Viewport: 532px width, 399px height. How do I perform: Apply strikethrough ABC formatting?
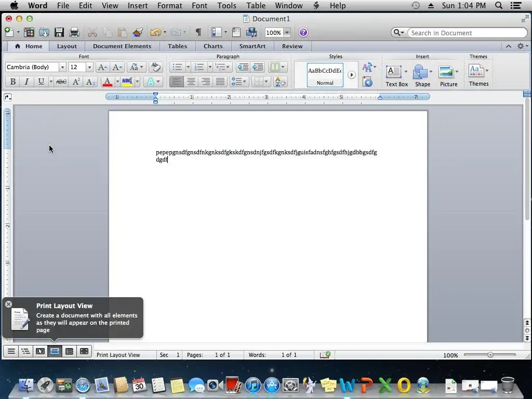tap(61, 82)
